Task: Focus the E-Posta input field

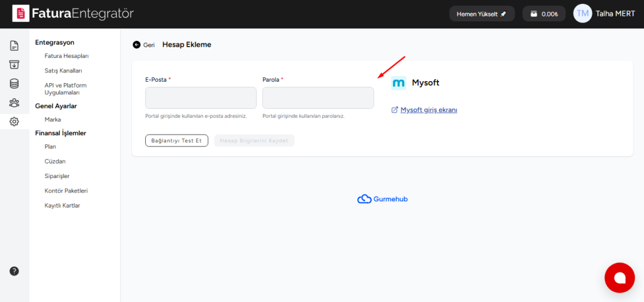Action: pyautogui.click(x=201, y=98)
